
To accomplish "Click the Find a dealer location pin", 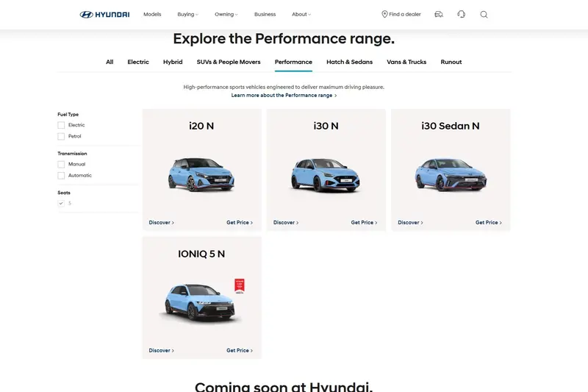I will (384, 14).
